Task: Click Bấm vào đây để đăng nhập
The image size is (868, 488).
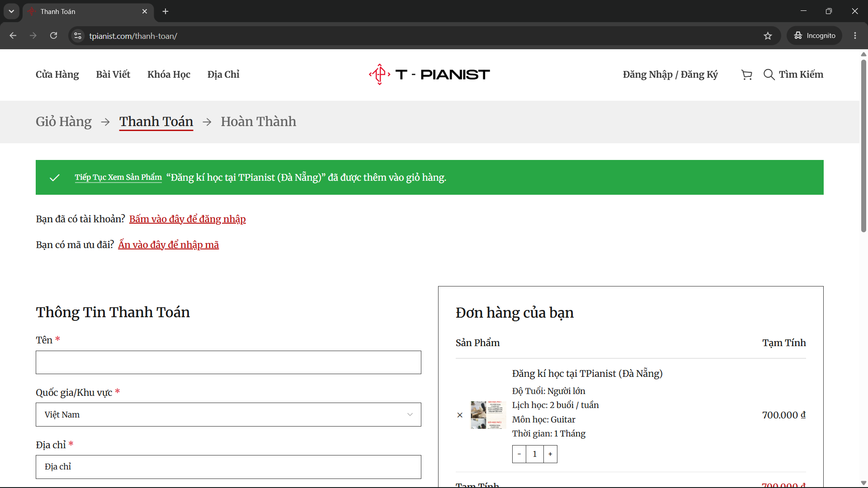Action: tap(188, 219)
